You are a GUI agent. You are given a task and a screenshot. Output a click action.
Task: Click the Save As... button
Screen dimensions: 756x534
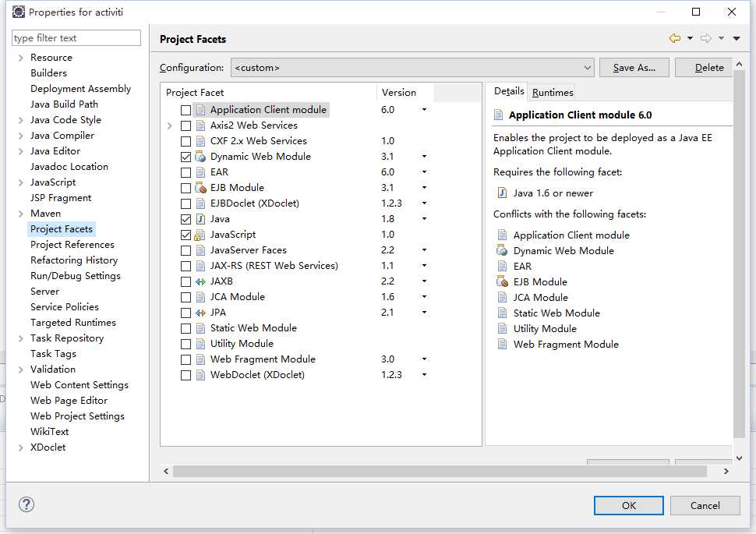[x=634, y=68]
